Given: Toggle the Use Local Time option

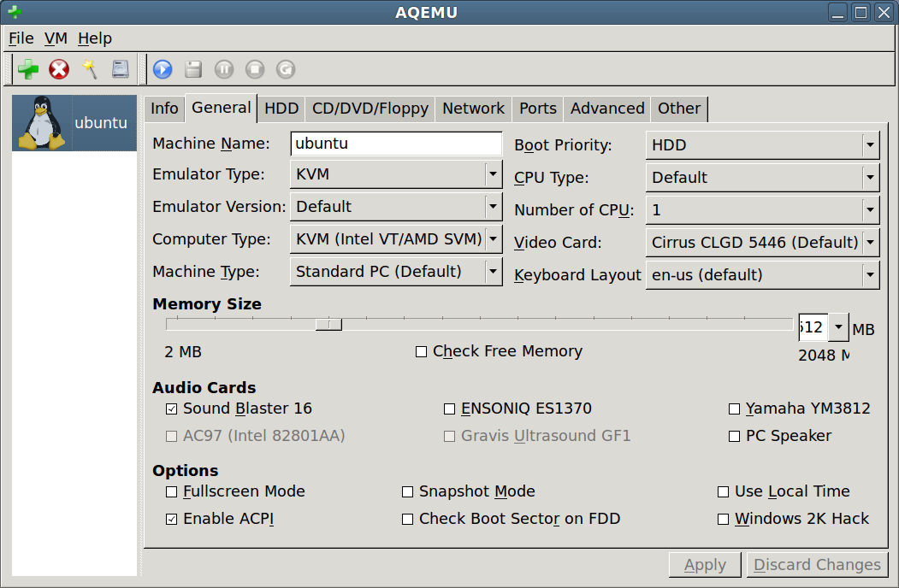Looking at the screenshot, I should (x=724, y=492).
